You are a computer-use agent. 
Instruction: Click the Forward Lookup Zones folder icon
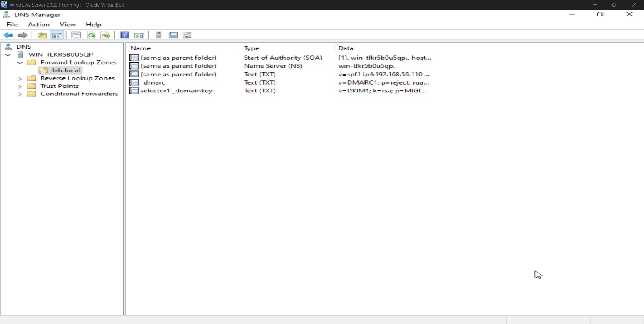point(32,62)
